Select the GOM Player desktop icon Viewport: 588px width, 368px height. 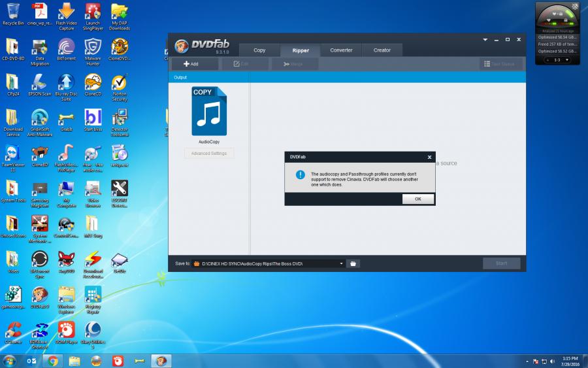click(67, 332)
